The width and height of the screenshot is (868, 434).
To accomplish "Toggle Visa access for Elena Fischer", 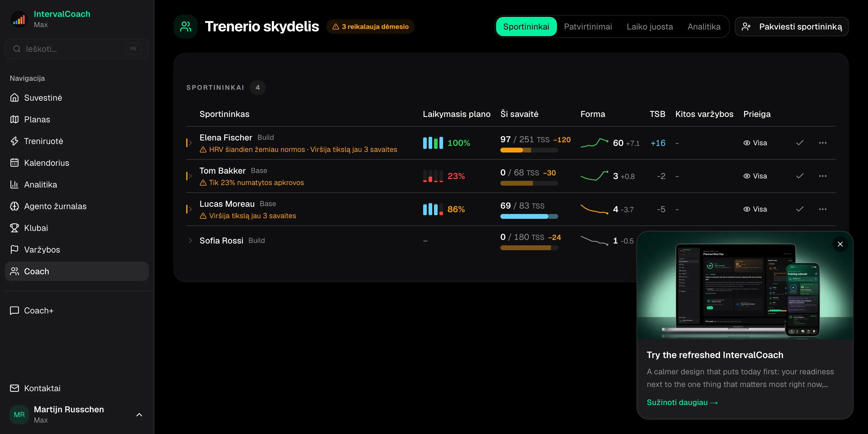I will pos(755,143).
